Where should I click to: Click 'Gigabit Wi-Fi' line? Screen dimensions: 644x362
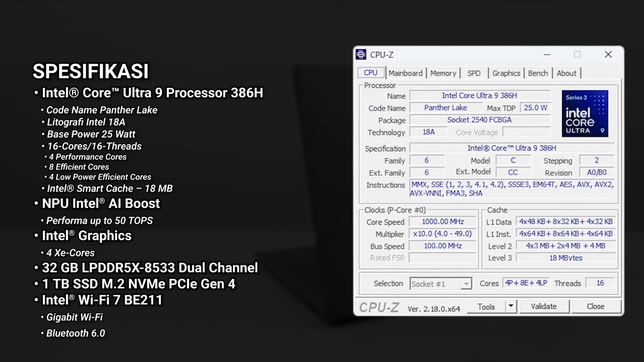[74, 317]
